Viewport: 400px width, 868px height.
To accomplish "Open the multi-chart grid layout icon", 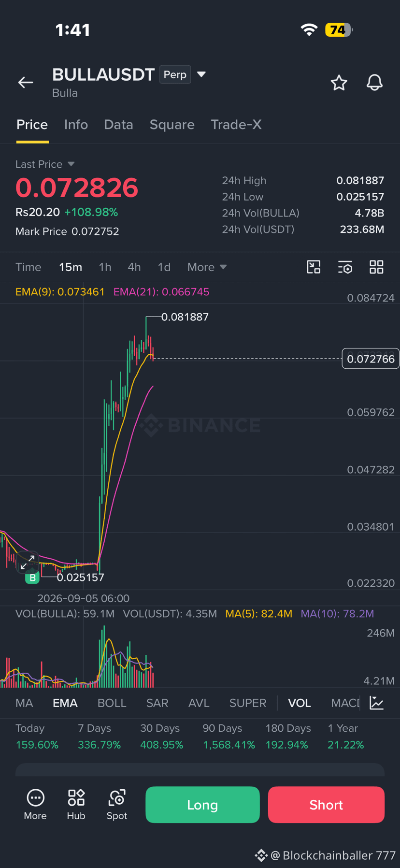I will point(376,267).
